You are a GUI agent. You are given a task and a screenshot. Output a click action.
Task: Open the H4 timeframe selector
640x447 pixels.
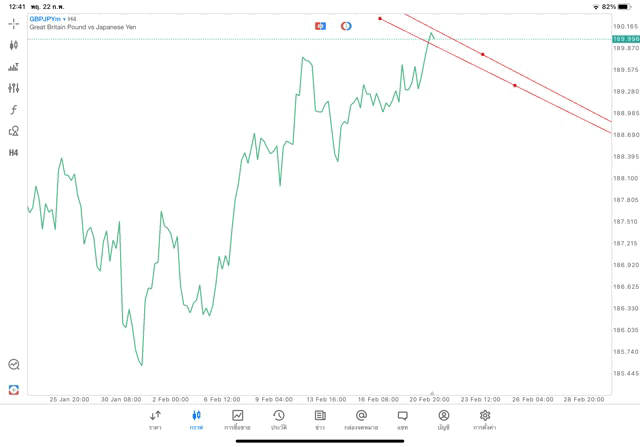point(14,153)
